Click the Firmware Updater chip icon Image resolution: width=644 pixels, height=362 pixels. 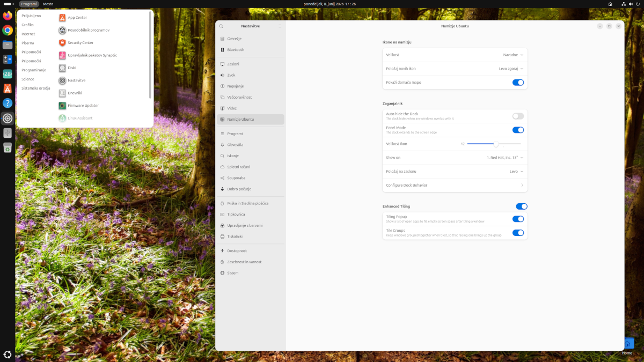[62, 106]
